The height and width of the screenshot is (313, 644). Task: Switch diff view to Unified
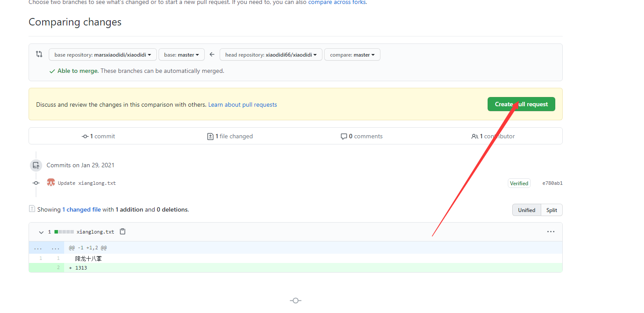tap(526, 210)
